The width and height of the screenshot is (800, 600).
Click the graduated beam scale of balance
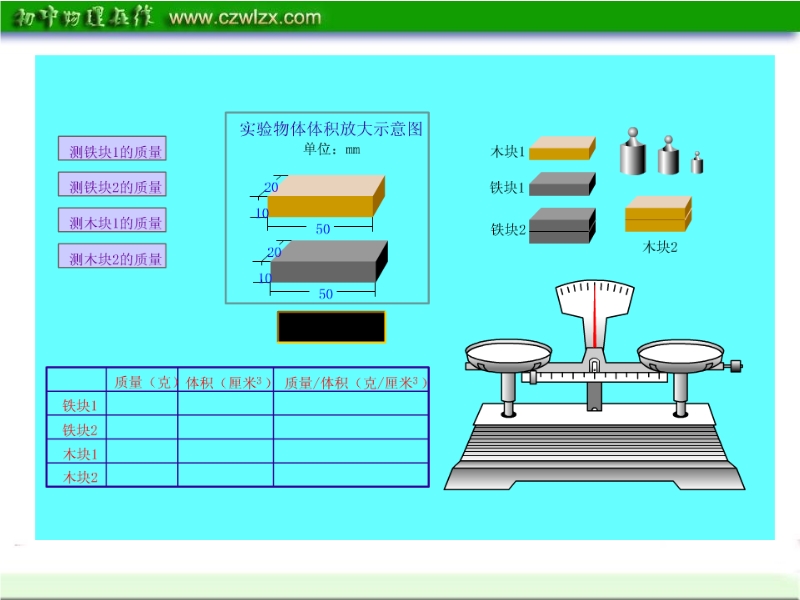[594, 377]
